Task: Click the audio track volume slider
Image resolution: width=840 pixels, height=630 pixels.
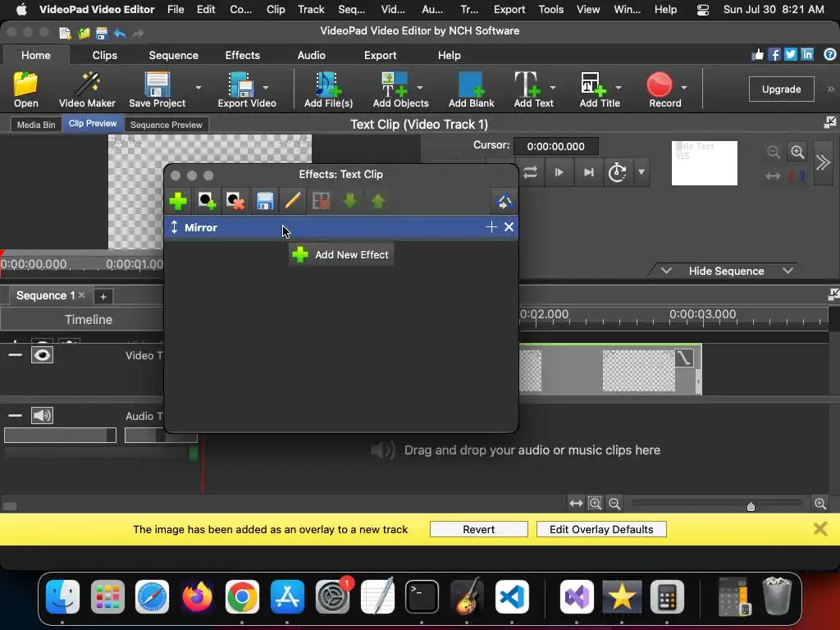Action: 60,435
